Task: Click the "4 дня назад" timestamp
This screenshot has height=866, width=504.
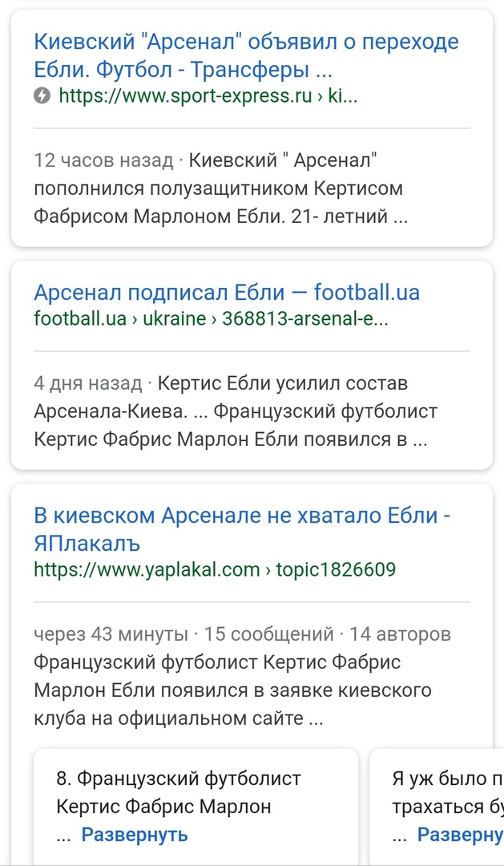Action: 88,383
